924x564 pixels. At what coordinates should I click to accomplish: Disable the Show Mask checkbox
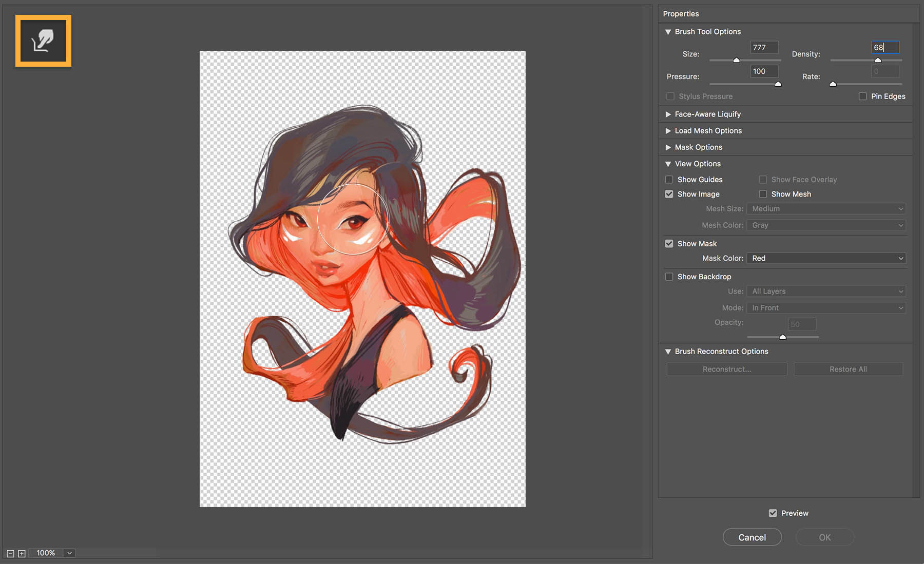click(x=669, y=243)
